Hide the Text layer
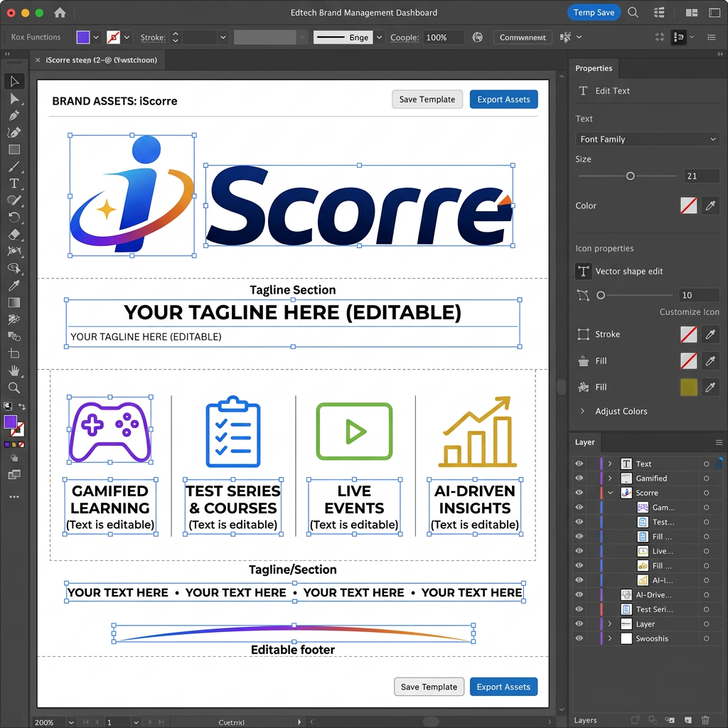This screenshot has width=728, height=728. coord(579,464)
